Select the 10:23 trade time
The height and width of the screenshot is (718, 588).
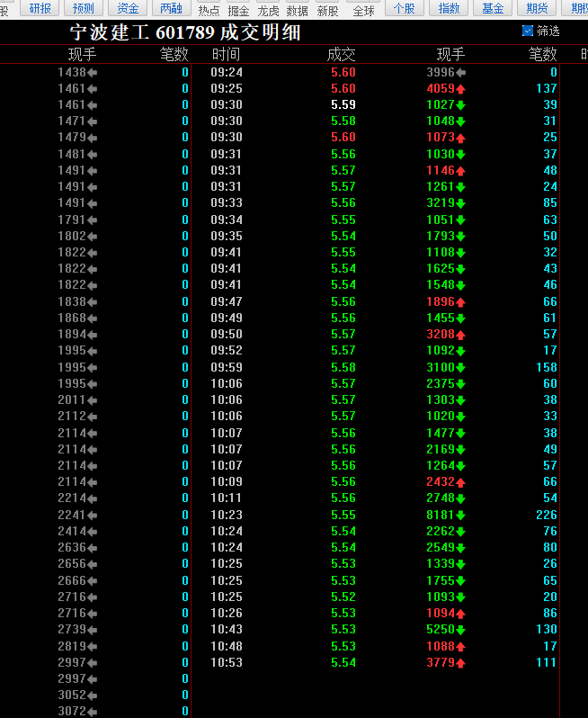tap(227, 515)
